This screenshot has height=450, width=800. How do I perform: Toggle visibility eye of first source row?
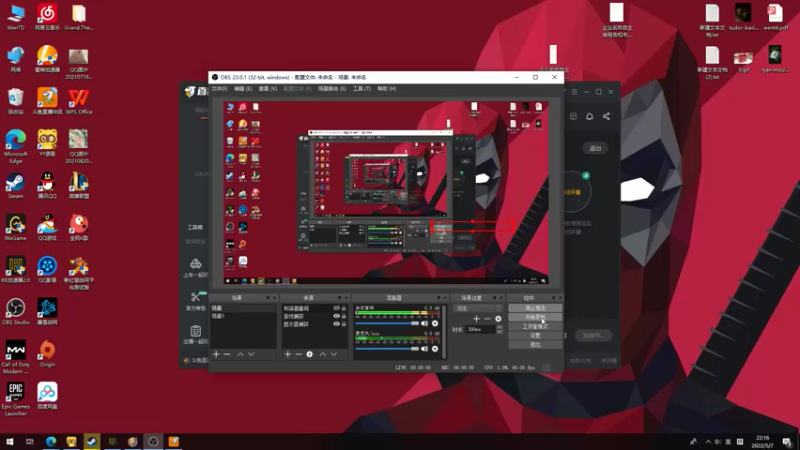pos(336,308)
